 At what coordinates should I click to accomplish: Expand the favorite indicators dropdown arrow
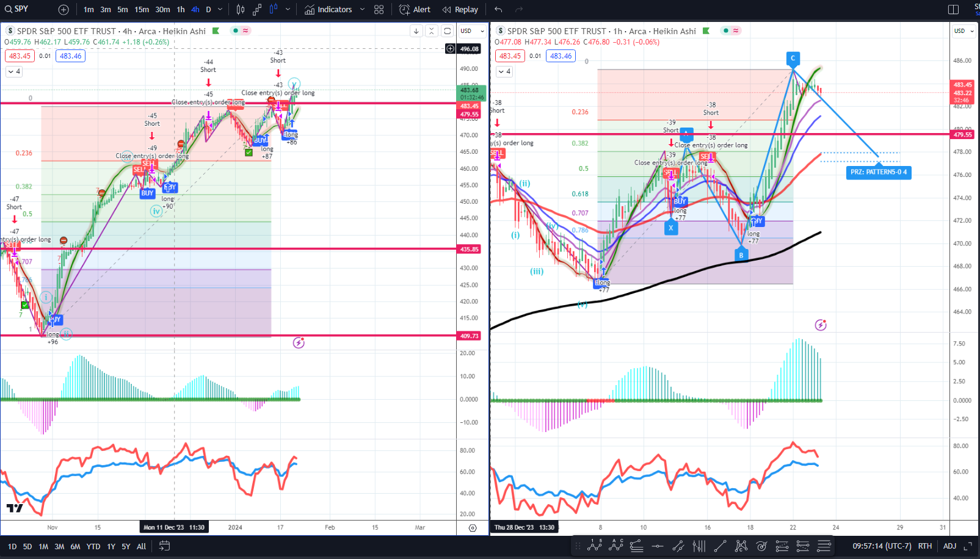(x=362, y=10)
